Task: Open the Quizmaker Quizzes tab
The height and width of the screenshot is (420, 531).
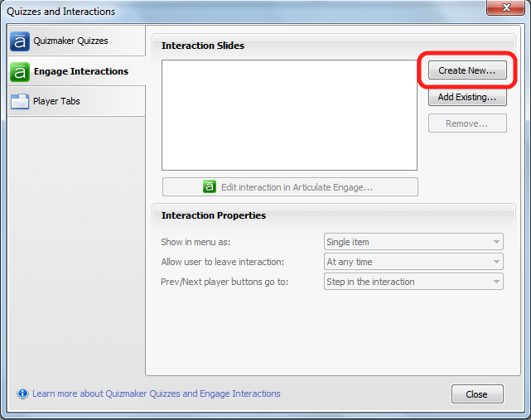Action: pos(76,41)
